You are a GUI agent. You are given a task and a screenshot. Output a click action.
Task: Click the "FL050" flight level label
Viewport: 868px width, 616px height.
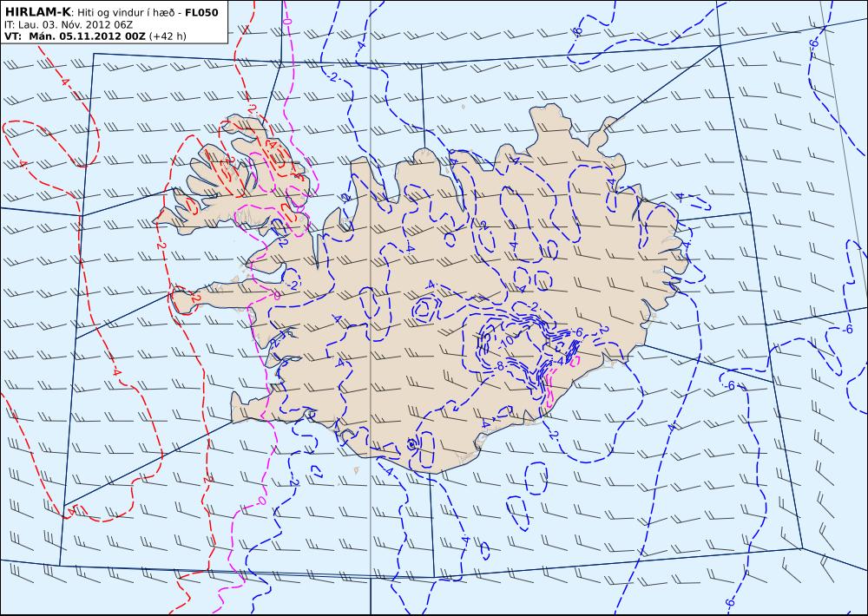(x=201, y=13)
